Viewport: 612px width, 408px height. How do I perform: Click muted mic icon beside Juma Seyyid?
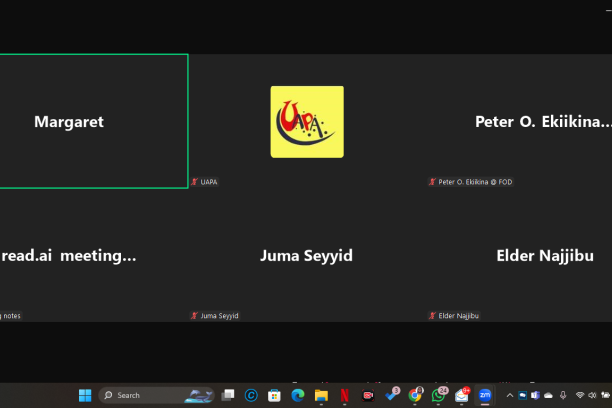pos(194,316)
